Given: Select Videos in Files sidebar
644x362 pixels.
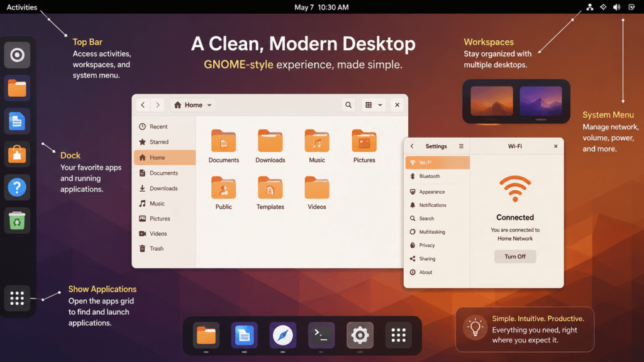Looking at the screenshot, I should click(164, 234).
